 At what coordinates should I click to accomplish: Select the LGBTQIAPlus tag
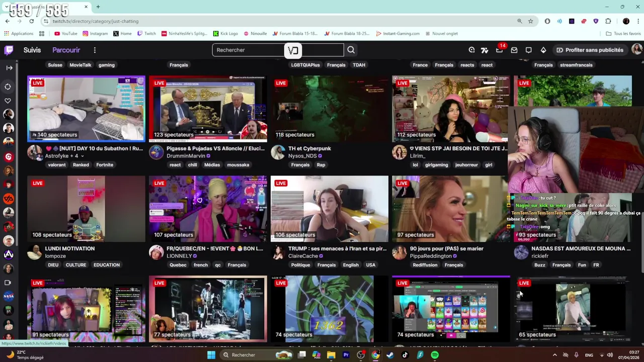[305, 65]
